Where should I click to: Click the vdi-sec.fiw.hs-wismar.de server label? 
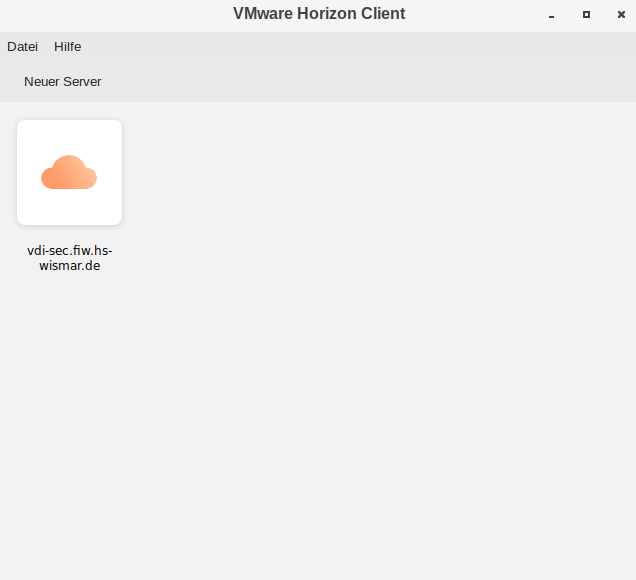[69, 258]
